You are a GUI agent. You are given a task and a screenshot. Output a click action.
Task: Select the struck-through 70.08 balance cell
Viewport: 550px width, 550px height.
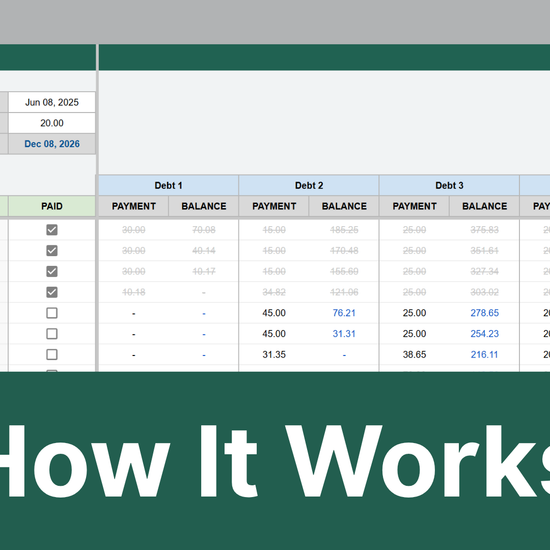tap(204, 230)
